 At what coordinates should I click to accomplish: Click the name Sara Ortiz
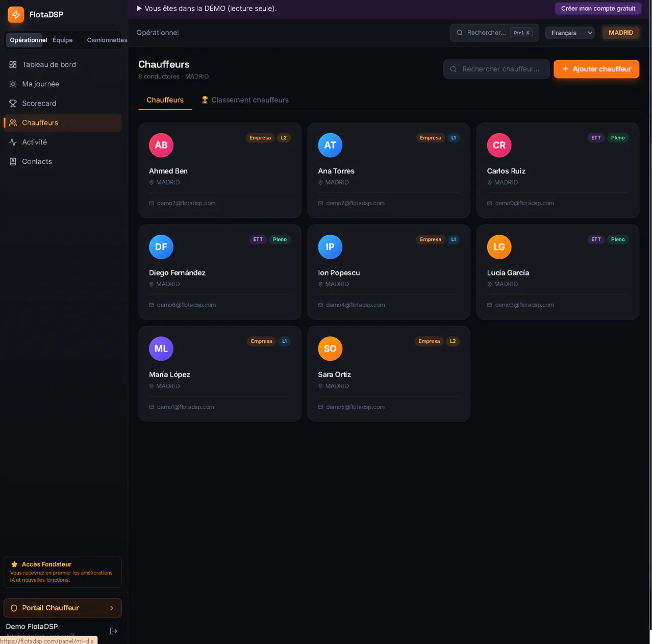pos(334,375)
